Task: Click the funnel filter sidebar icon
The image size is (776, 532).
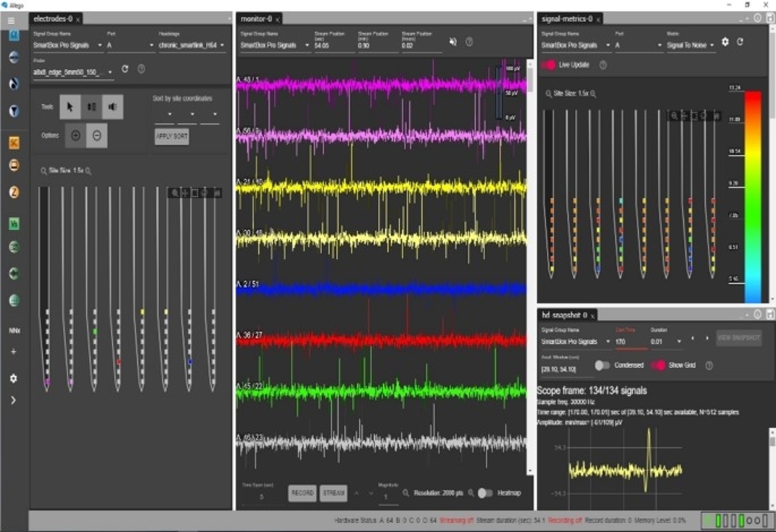Action: pos(14,111)
